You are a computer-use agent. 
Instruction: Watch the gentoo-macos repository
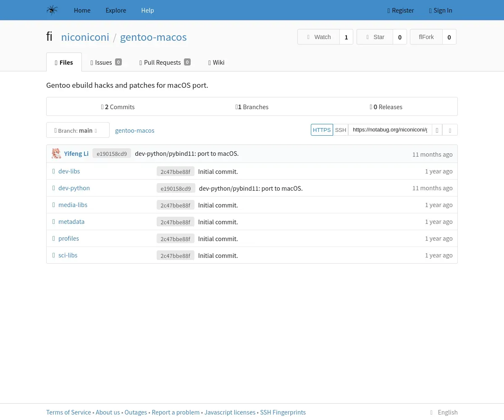(x=319, y=37)
